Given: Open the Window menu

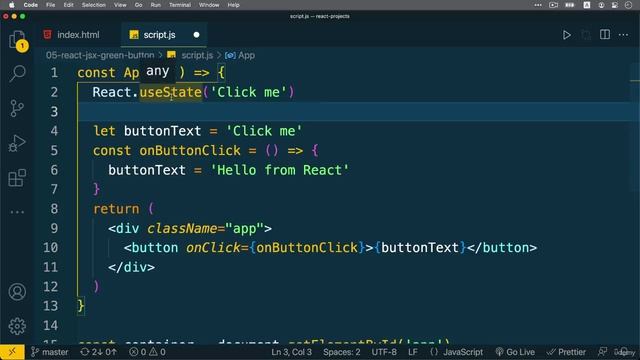Looking at the screenshot, I should pos(209,5).
